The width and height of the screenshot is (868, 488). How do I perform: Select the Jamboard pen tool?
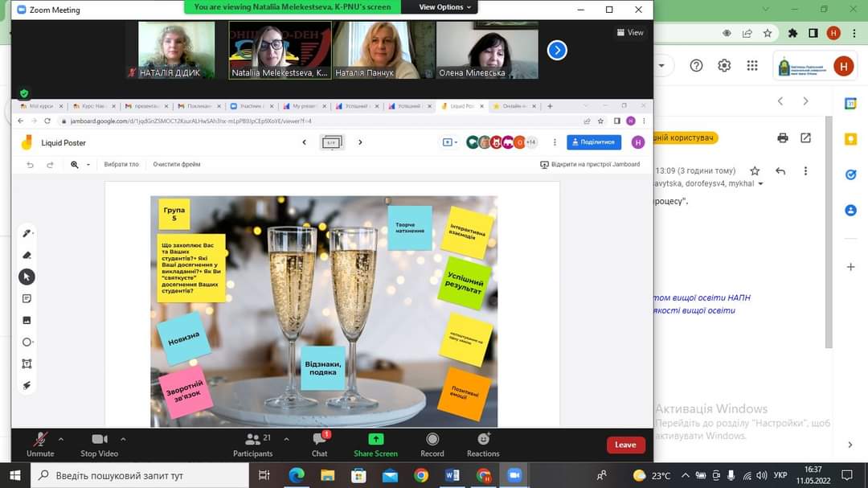(x=27, y=233)
